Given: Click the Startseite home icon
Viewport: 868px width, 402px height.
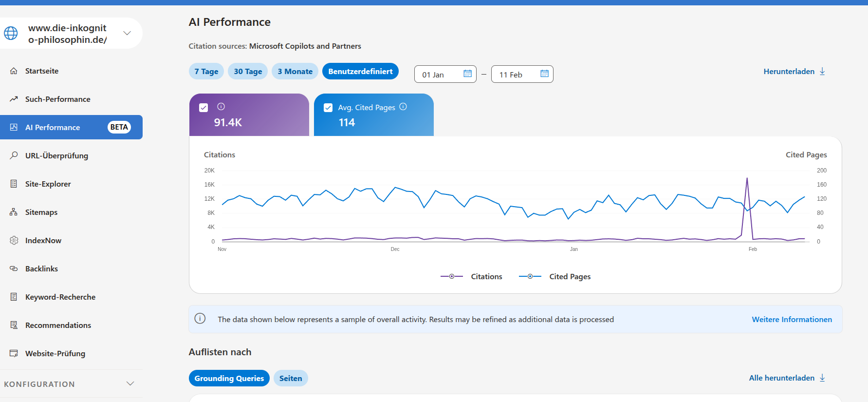Looking at the screenshot, I should pyautogui.click(x=14, y=71).
